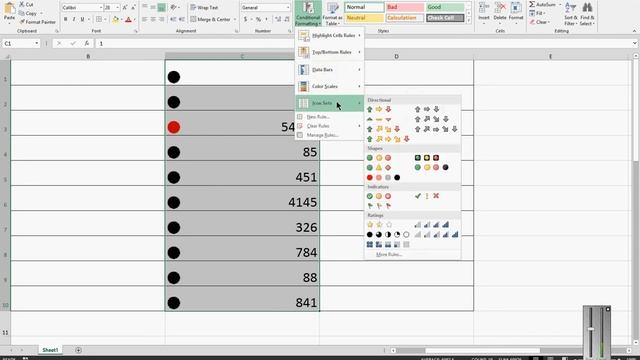Select the 3 Traffic Lights (Unrimmed) icon set

pyautogui.click(x=379, y=158)
